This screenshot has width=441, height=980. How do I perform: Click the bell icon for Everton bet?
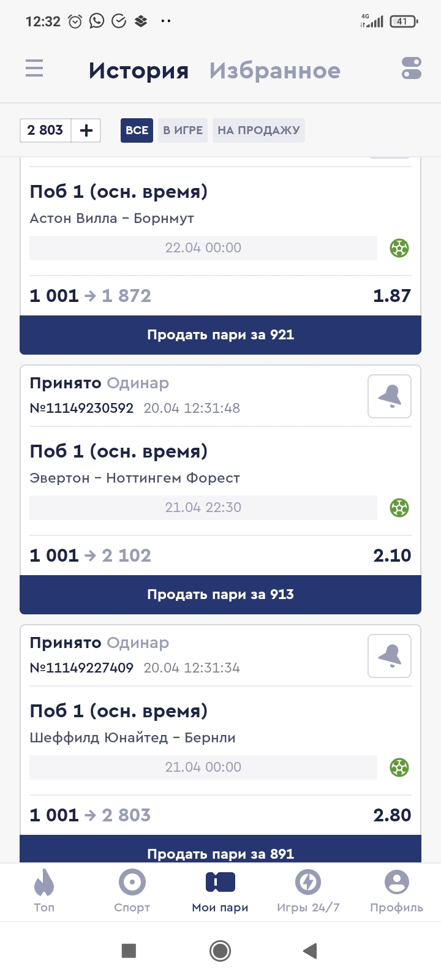pos(390,397)
